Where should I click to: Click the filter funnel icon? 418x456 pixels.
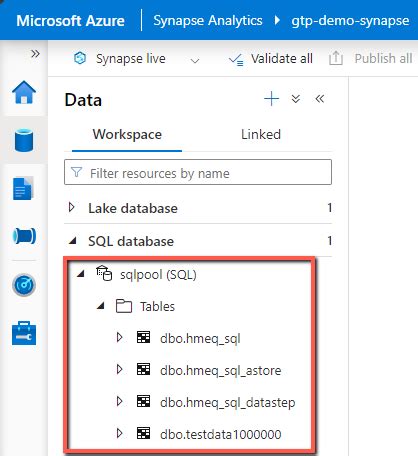tap(77, 172)
